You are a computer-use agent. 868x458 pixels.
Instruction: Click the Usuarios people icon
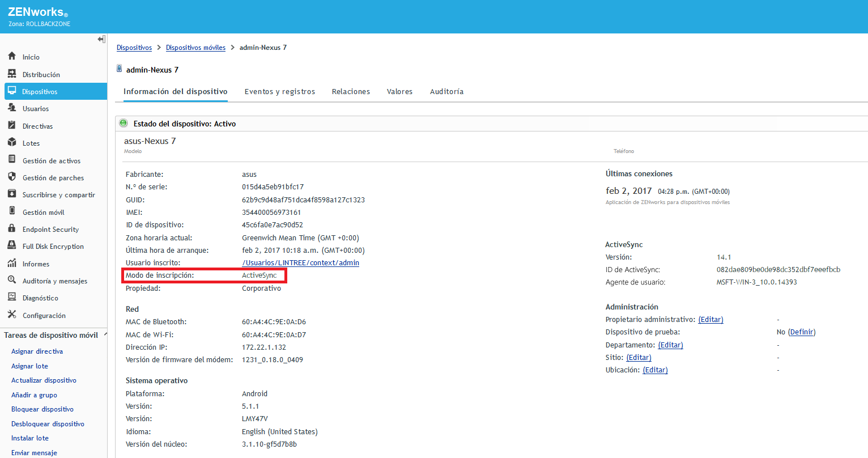(x=12, y=108)
